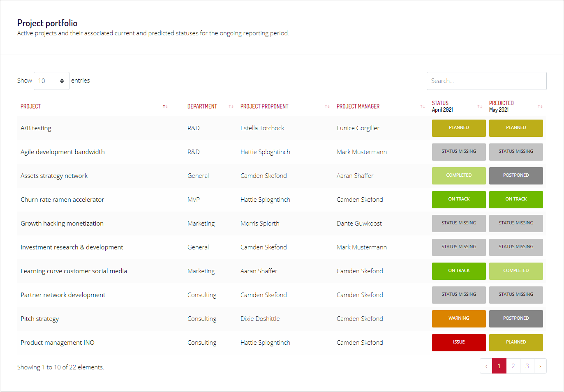Sort by Status April 2021 column

pos(479,106)
